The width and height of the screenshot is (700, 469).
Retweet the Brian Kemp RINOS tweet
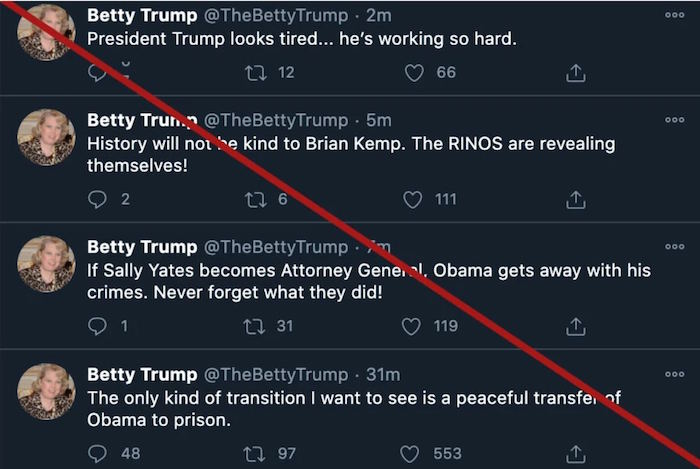click(255, 199)
